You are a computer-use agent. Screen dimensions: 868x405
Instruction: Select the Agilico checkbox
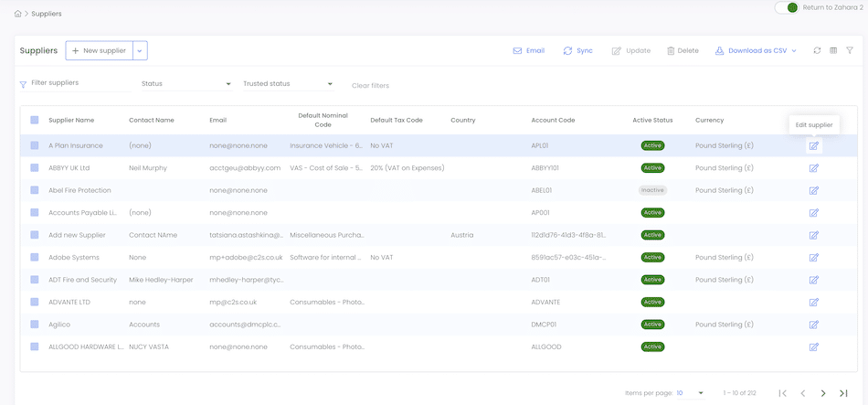[x=35, y=325]
